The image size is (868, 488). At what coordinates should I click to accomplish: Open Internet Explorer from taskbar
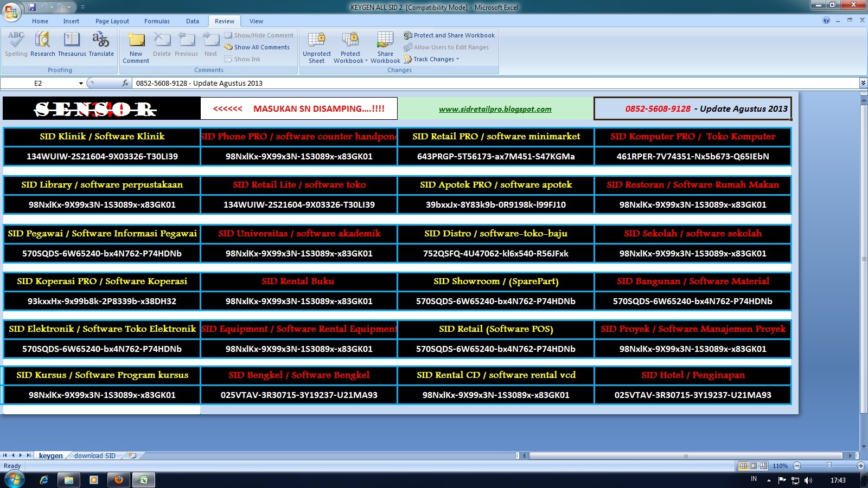pos(44,480)
